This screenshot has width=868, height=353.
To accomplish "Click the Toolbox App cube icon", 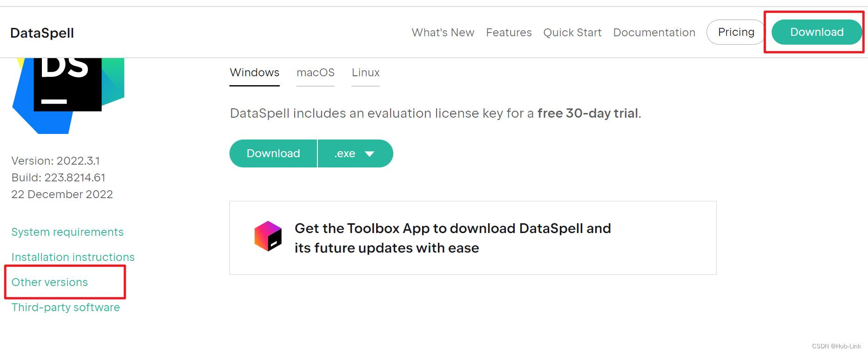I will [x=268, y=236].
